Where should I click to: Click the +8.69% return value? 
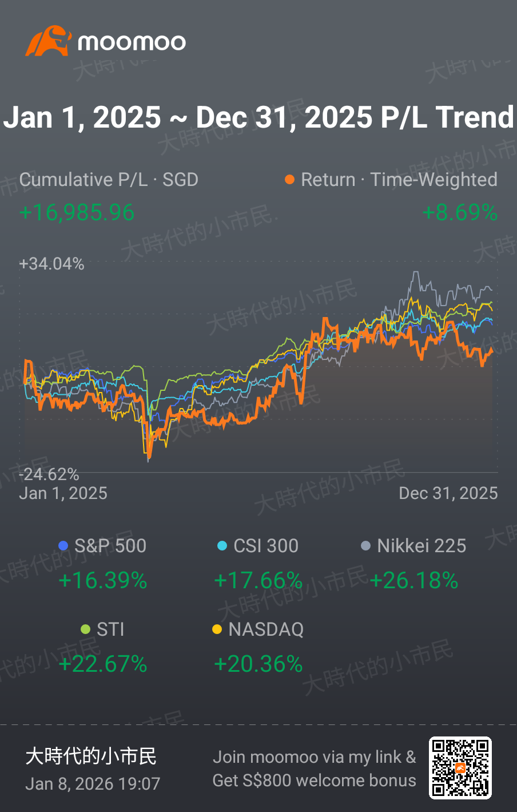460,213
